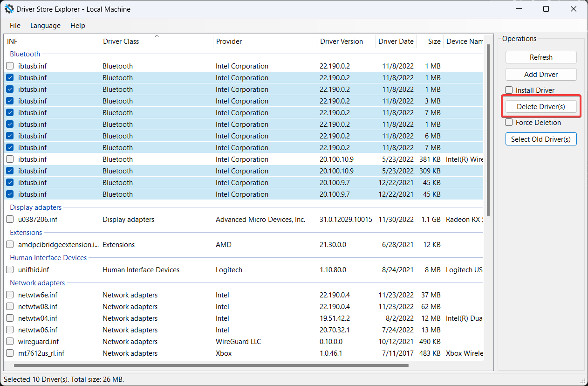588x386 pixels.
Task: Uncheck the 3 MB ibtusb.inf driver
Action: pyautogui.click(x=10, y=101)
